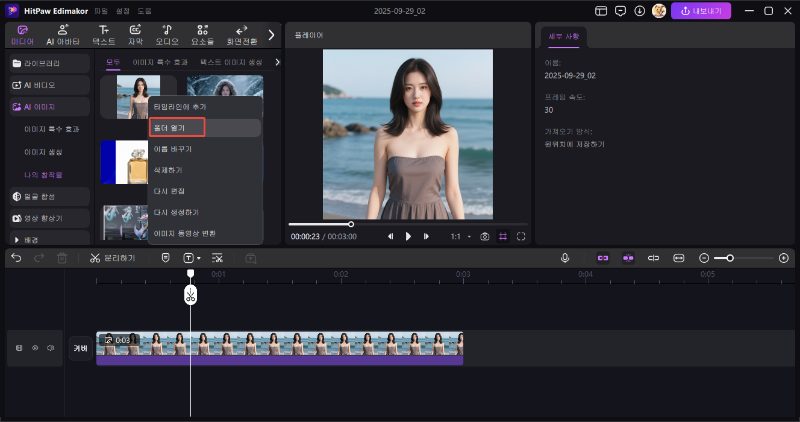Open the download center icon in title bar
The width and height of the screenshot is (800, 422).
[639, 11]
